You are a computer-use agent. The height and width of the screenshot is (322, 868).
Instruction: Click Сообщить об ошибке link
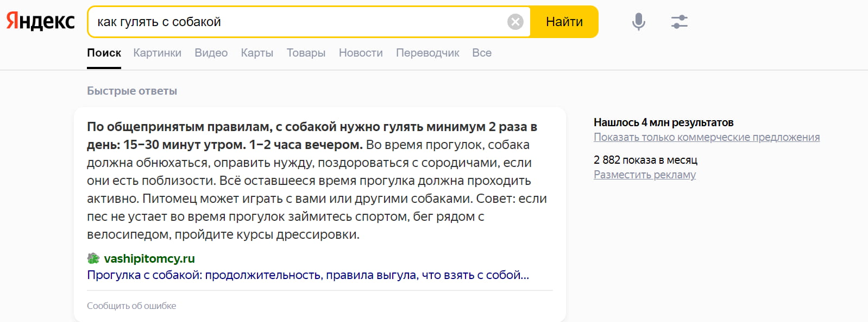pyautogui.click(x=131, y=306)
